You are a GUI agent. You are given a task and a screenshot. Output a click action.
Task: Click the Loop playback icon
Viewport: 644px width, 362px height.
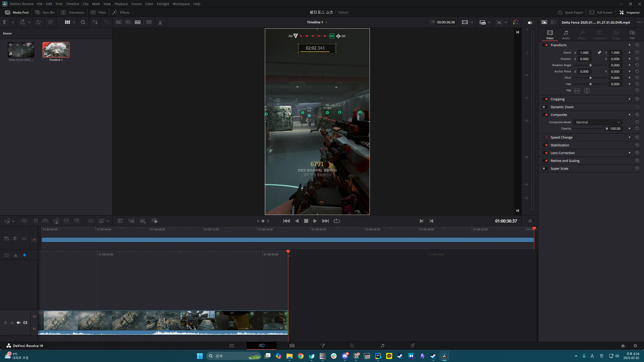point(337,221)
